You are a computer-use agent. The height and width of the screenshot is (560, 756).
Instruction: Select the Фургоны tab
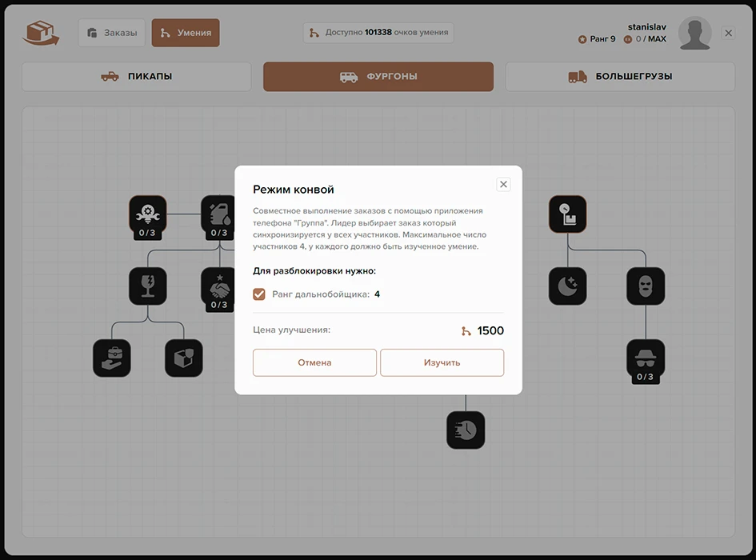coord(378,77)
